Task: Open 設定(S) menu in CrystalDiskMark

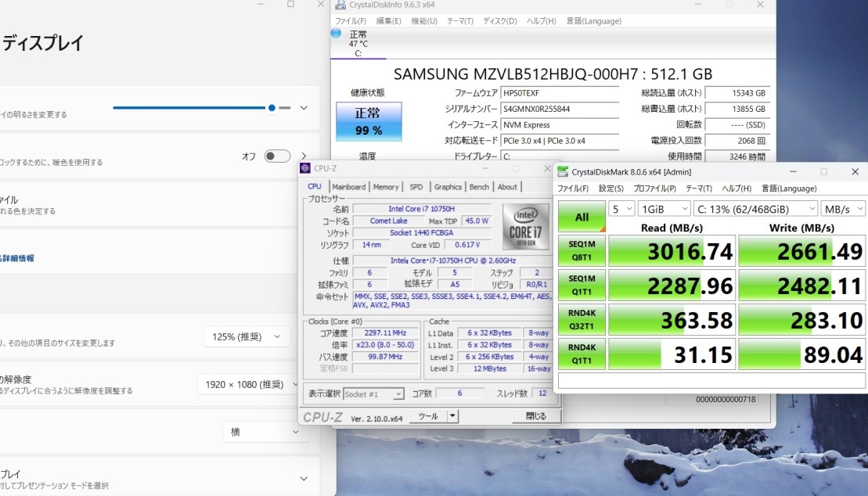Action: [x=611, y=189]
